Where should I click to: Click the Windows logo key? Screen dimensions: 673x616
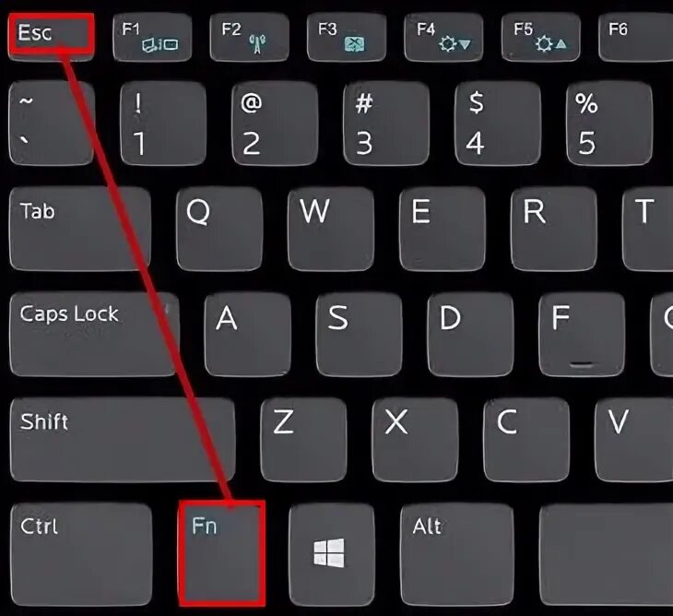click(332, 554)
